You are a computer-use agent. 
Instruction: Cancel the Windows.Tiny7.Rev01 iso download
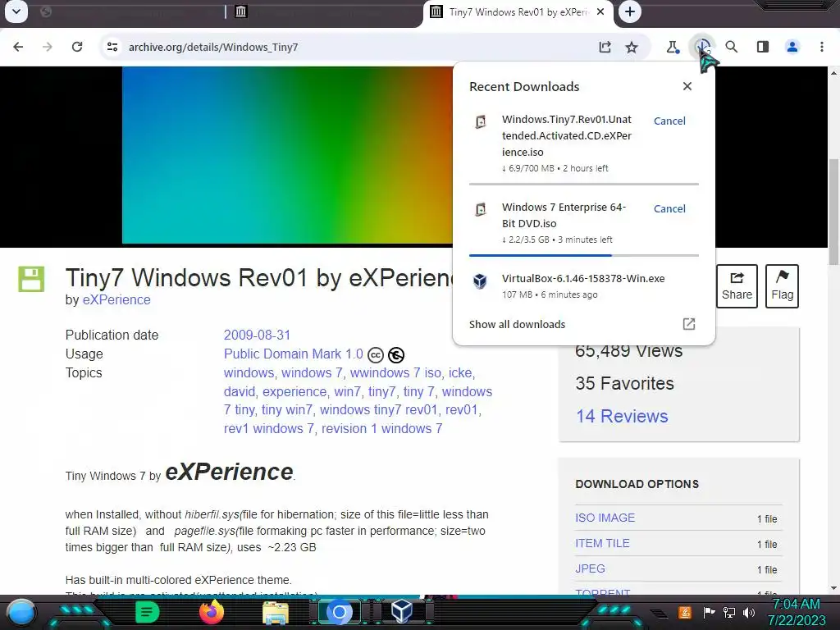pyautogui.click(x=669, y=121)
